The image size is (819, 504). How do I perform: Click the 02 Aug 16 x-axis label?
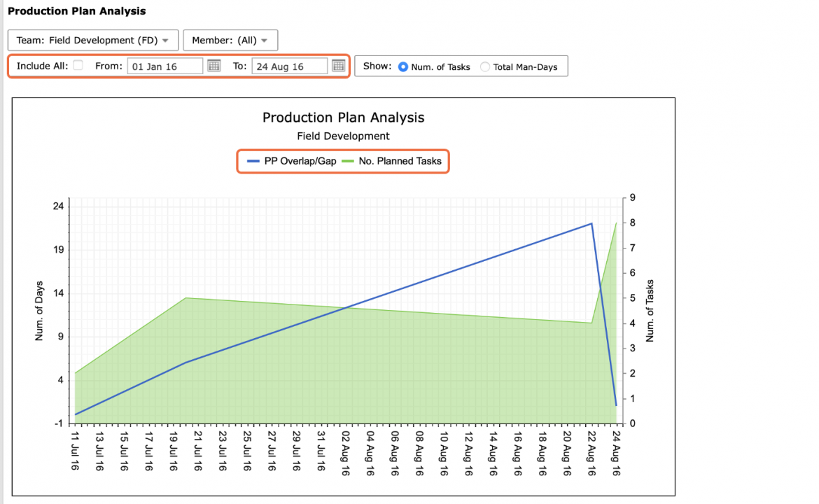point(345,453)
